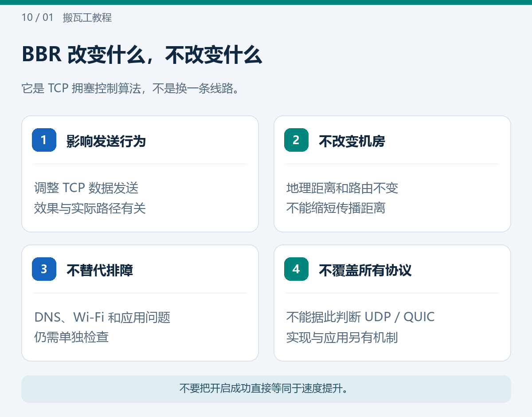Click the line '仍需单独检查'
The width and height of the screenshot is (532, 417).
click(71, 337)
